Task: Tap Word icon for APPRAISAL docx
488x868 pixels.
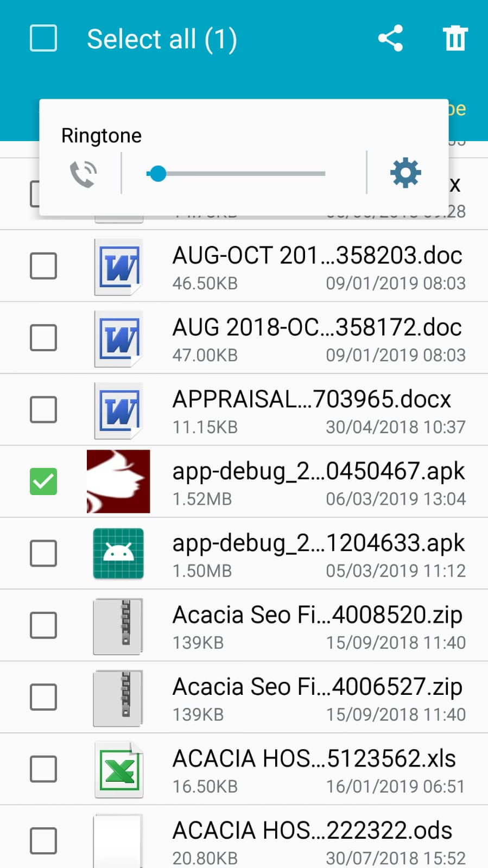Action: (118, 410)
